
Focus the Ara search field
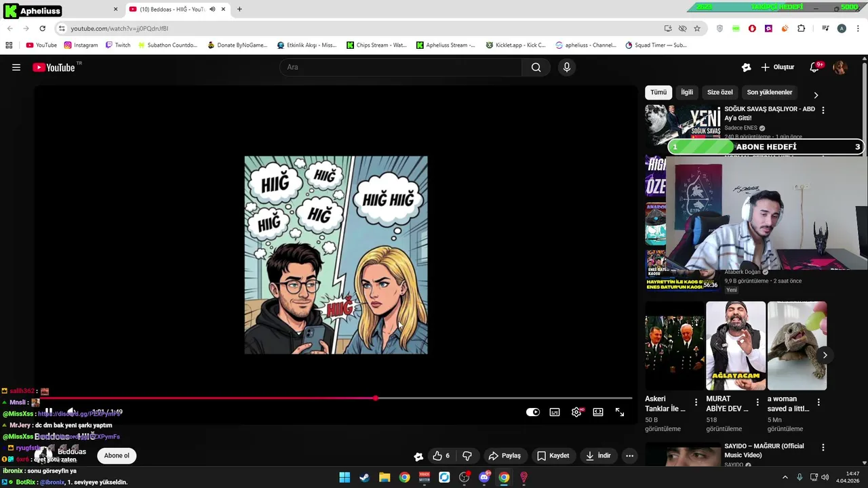(401, 67)
